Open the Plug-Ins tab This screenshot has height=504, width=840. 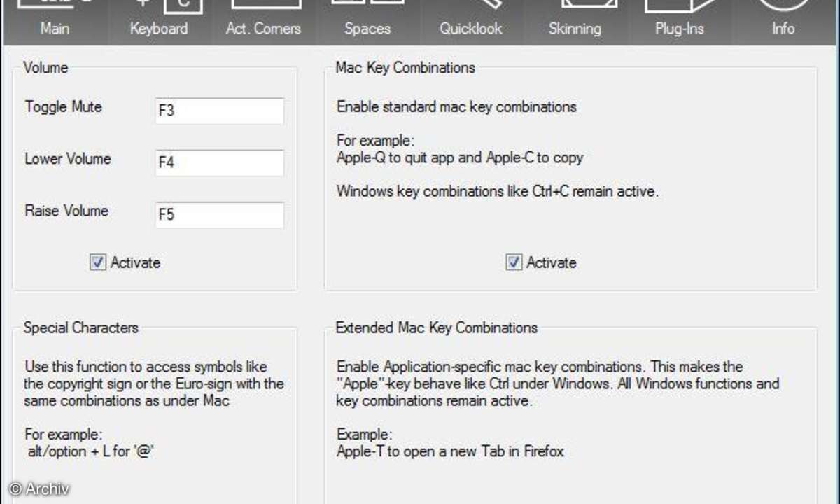coord(679,22)
